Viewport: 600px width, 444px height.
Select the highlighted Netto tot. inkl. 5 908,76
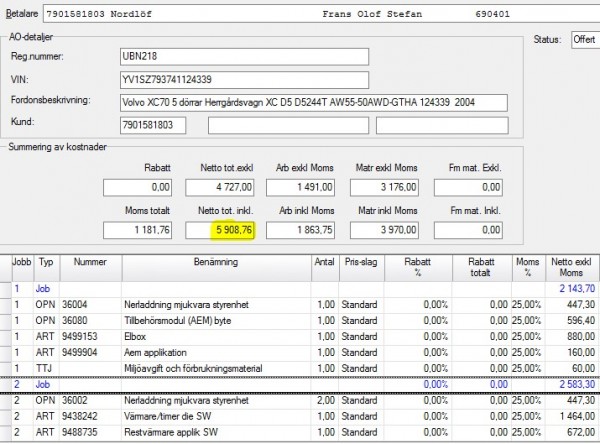point(220,230)
